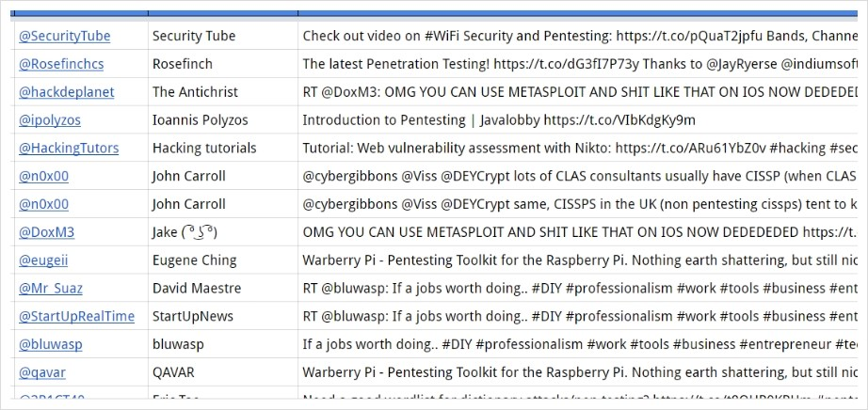The height and width of the screenshot is (410, 868).
Task: Select the Eugene Ching name cell
Action: (x=223, y=260)
